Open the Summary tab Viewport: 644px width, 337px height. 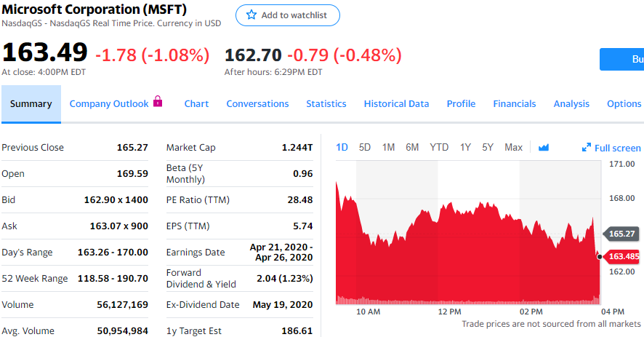pos(31,103)
